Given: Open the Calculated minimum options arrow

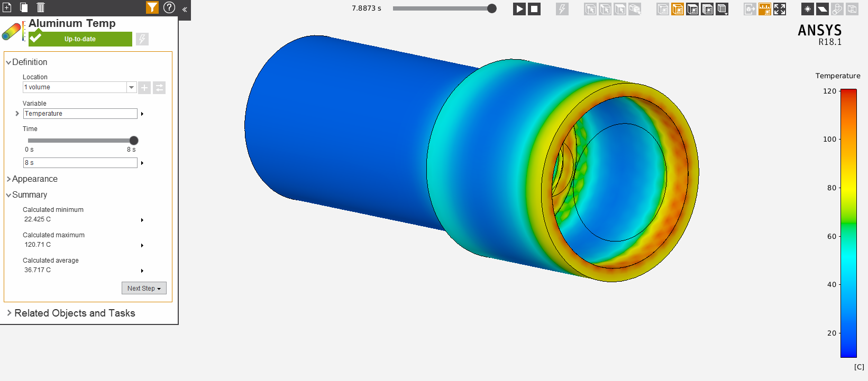Looking at the screenshot, I should coord(142,220).
